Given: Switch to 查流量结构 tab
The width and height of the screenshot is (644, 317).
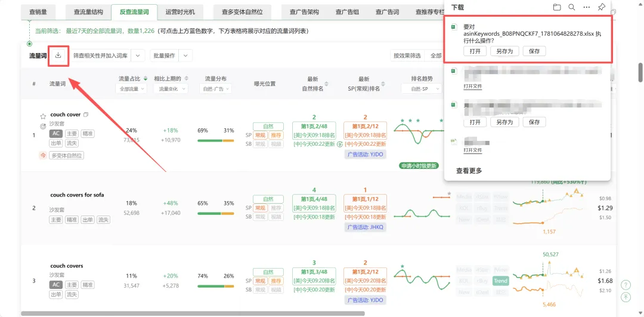Looking at the screenshot, I should (x=88, y=12).
